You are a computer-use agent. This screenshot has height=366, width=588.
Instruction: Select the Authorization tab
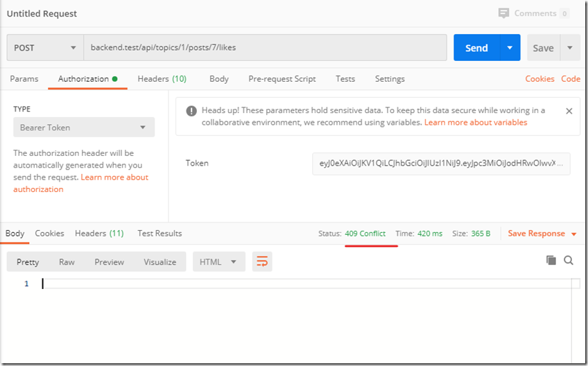pos(88,79)
